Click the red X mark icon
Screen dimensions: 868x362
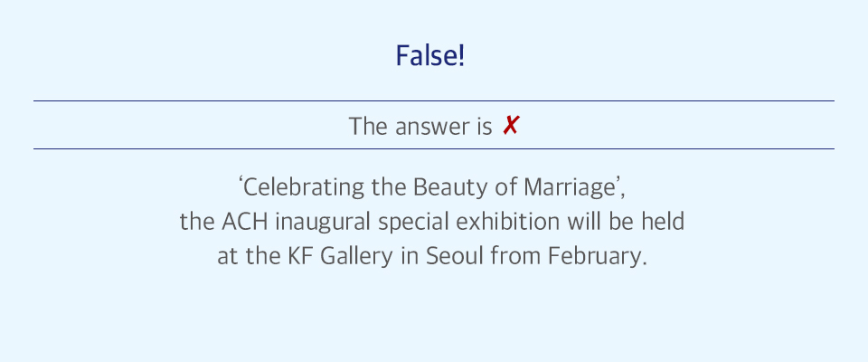point(510,127)
